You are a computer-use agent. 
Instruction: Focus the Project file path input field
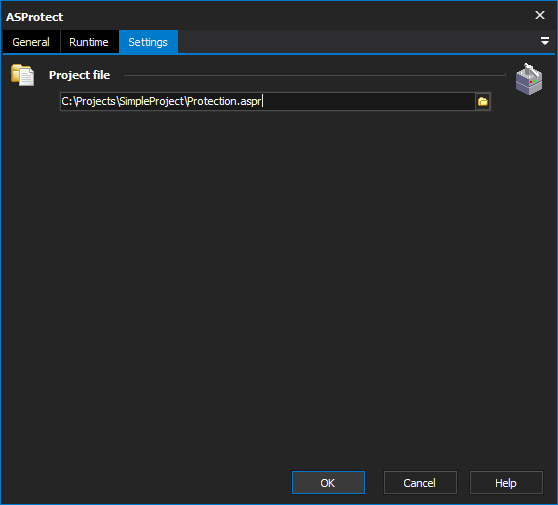(268, 101)
